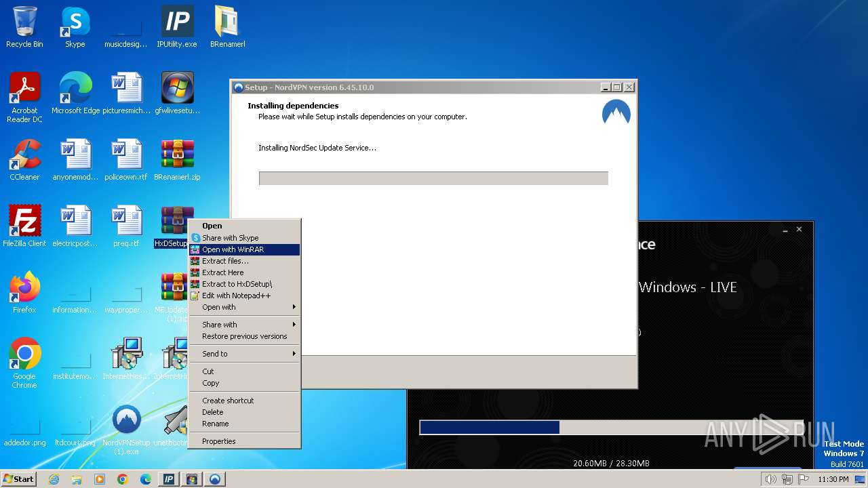Launch Microsoft Edge from the desktop

click(75, 94)
